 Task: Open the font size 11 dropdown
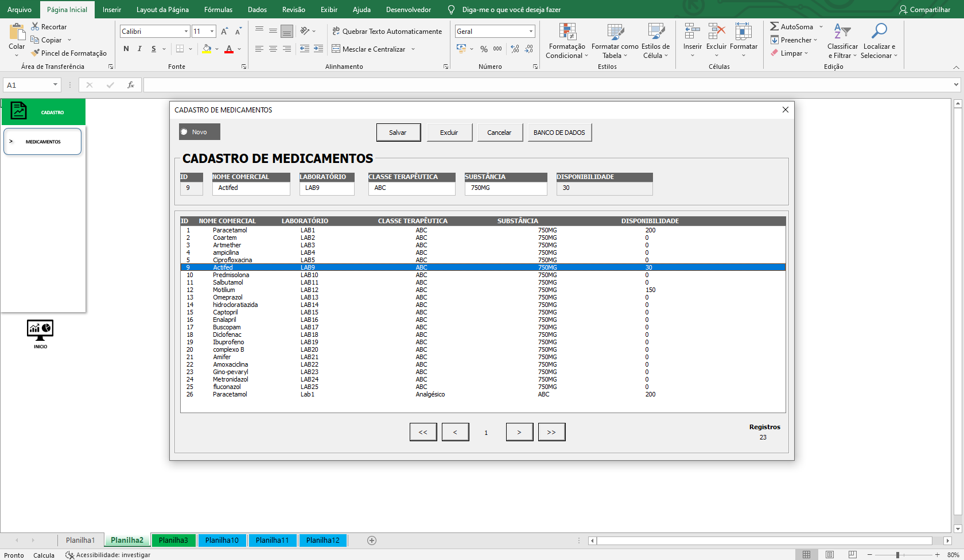[212, 32]
